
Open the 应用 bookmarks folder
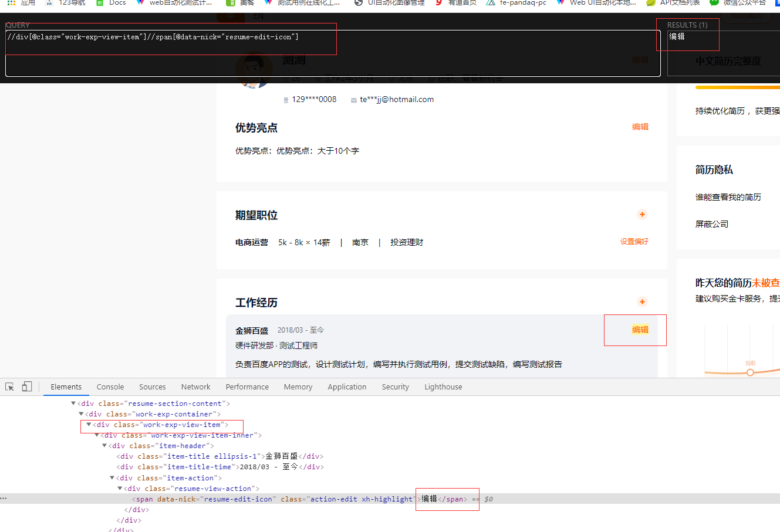point(20,4)
